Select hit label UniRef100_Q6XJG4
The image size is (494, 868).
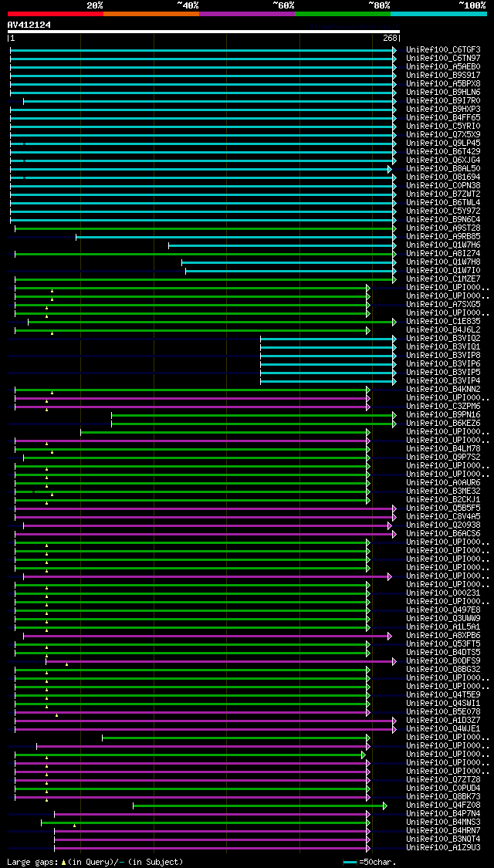click(443, 160)
